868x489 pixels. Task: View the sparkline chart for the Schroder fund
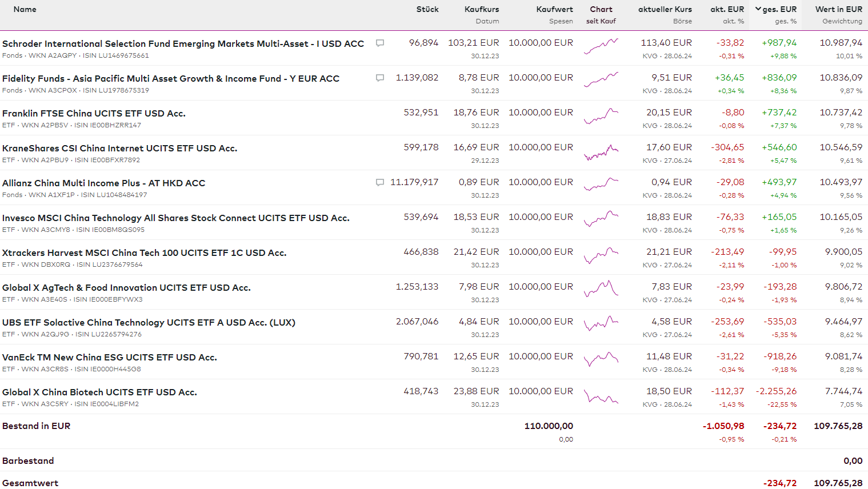pos(601,46)
